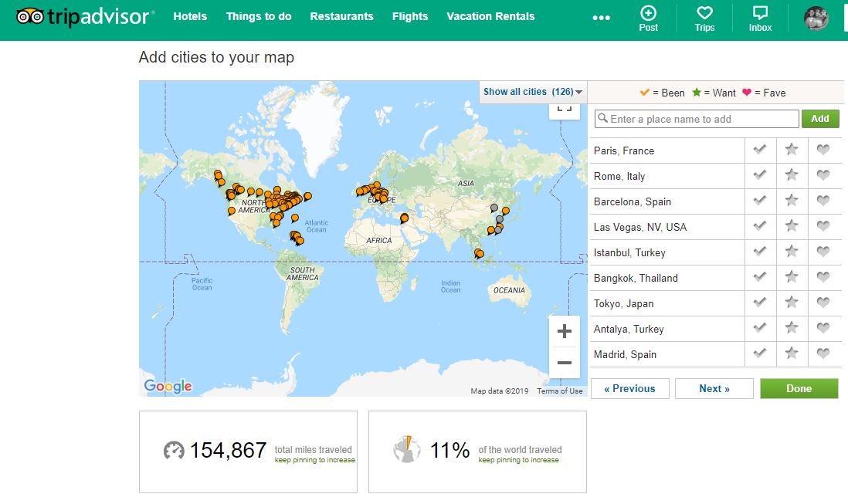Zoom out on the map
The width and height of the screenshot is (848, 504).
coord(565,363)
